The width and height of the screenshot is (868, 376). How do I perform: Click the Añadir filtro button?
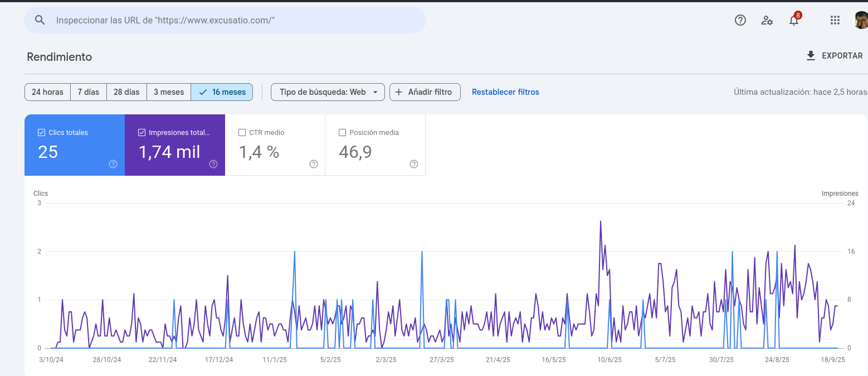click(x=425, y=92)
